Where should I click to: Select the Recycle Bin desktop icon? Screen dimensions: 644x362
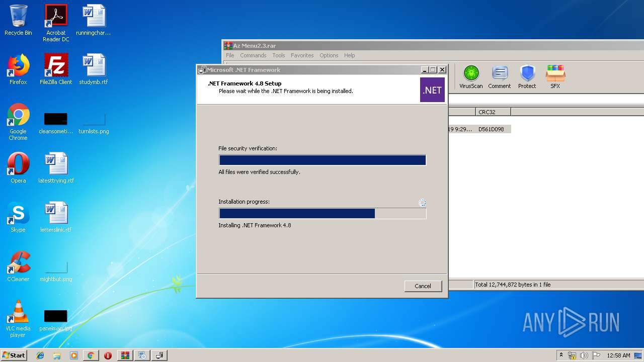point(18,20)
